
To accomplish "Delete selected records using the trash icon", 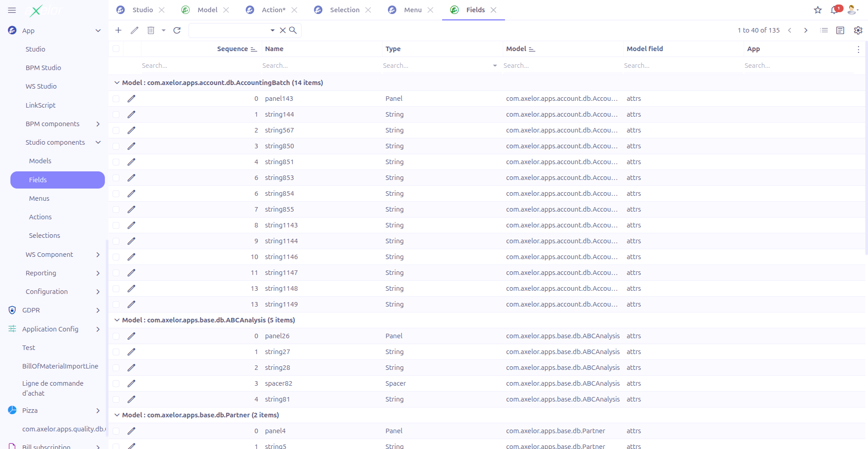I will click(x=151, y=30).
